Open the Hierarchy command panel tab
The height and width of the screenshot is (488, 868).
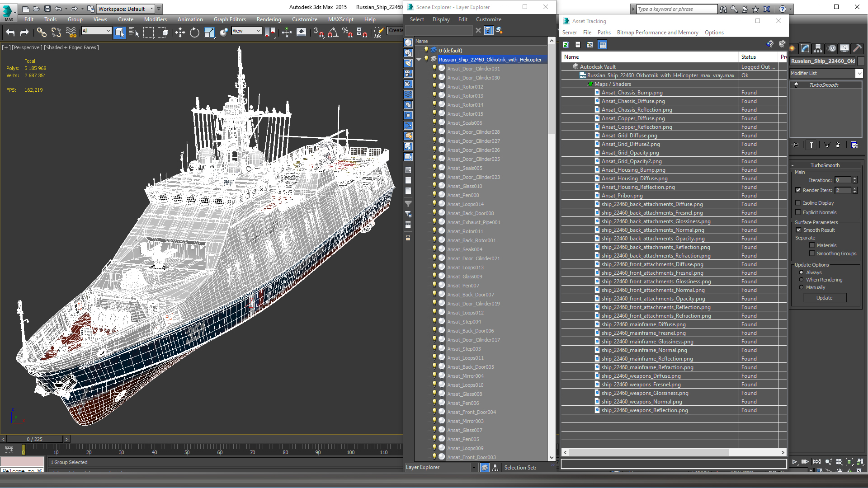[818, 48]
